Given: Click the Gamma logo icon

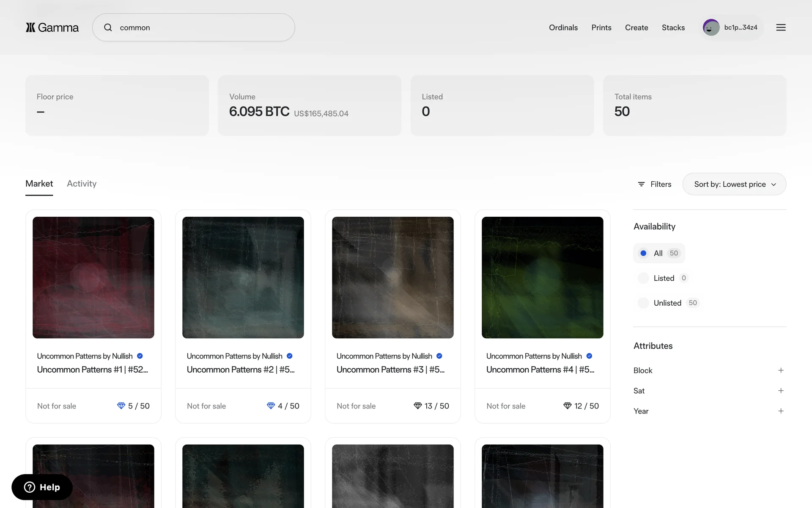Looking at the screenshot, I should [30, 28].
